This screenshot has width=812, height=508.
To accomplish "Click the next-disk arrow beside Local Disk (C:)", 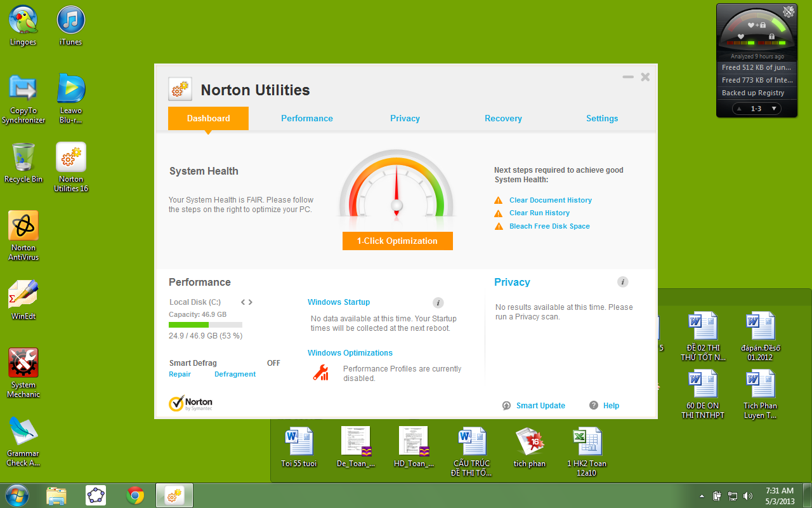I will pos(250,302).
